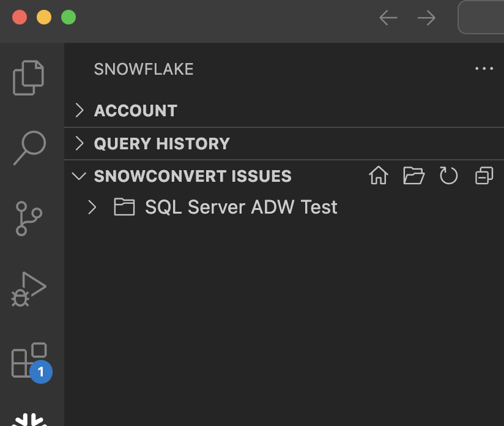Expand the SQL Server ADW Test item
The width and height of the screenshot is (504, 426).
pyautogui.click(x=92, y=207)
